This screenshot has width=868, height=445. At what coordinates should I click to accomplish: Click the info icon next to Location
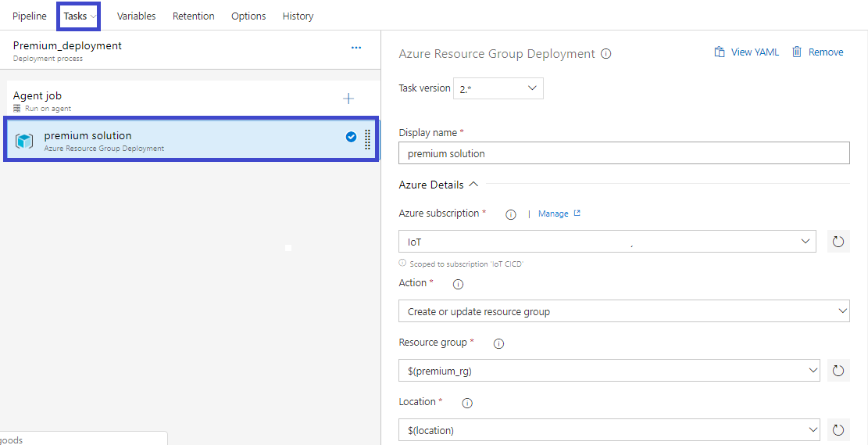point(467,403)
